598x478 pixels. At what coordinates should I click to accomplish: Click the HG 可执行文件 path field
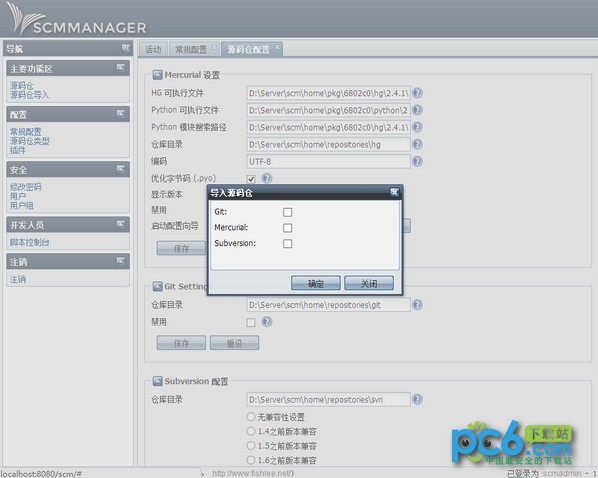pyautogui.click(x=328, y=93)
